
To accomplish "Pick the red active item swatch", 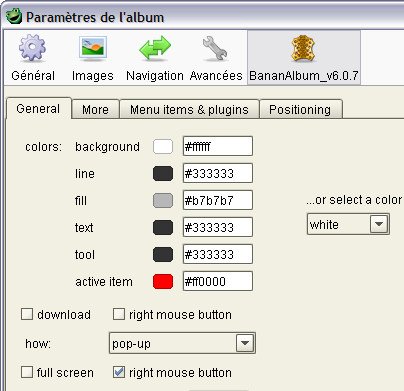I will click(163, 281).
